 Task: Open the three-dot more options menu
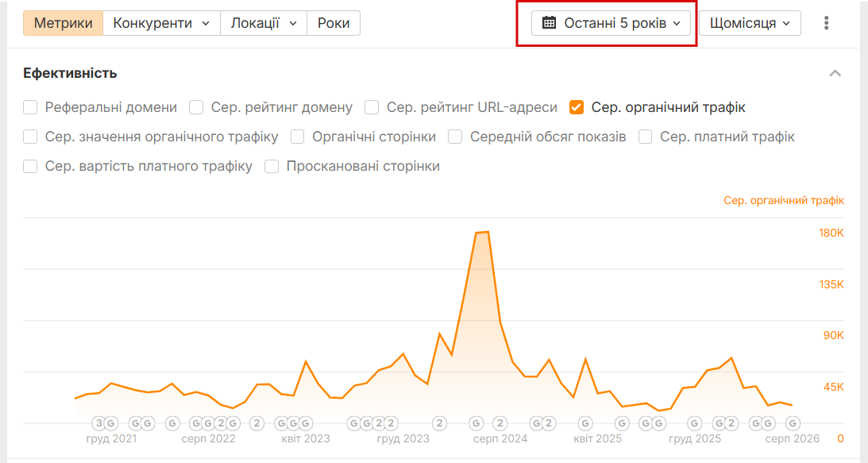[826, 23]
